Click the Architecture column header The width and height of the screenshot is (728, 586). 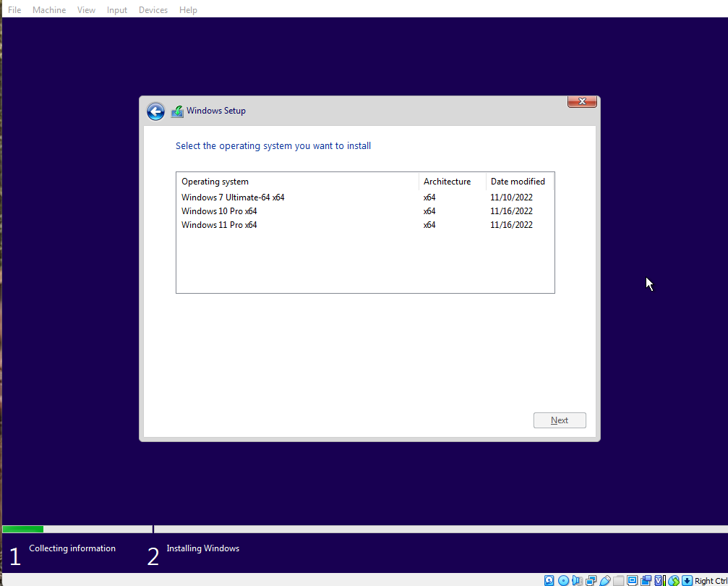point(453,182)
